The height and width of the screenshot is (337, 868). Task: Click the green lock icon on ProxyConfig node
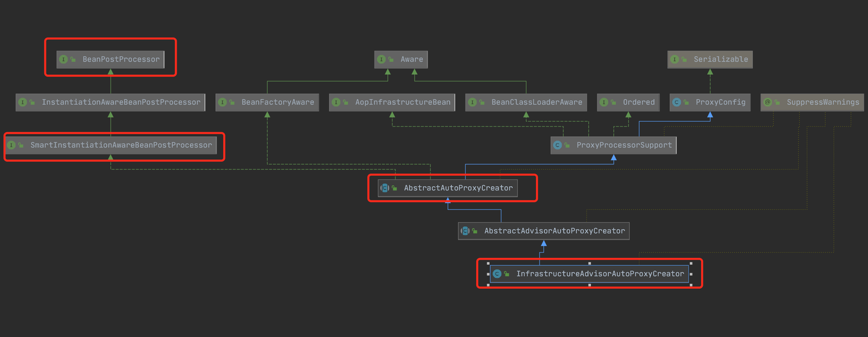point(686,102)
